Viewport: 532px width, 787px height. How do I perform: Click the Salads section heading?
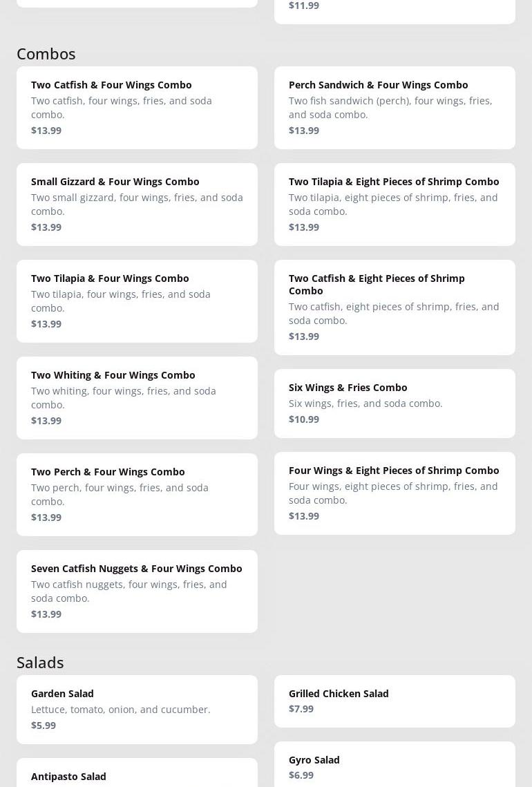click(40, 662)
